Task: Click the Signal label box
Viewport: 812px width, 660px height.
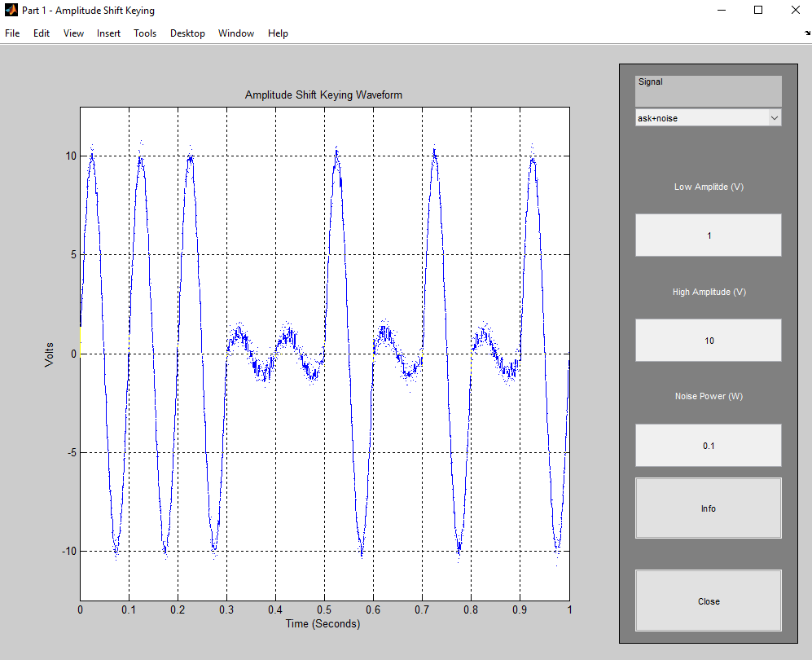Action: [x=708, y=91]
